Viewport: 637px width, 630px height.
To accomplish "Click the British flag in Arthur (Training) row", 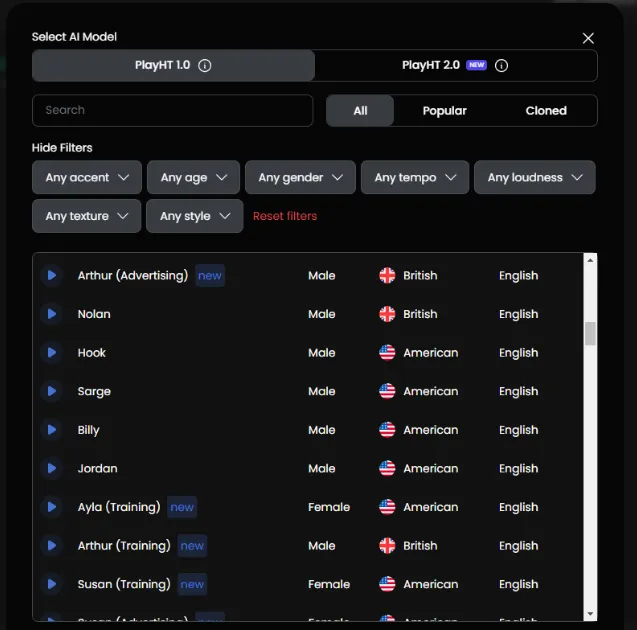I will (x=387, y=546).
